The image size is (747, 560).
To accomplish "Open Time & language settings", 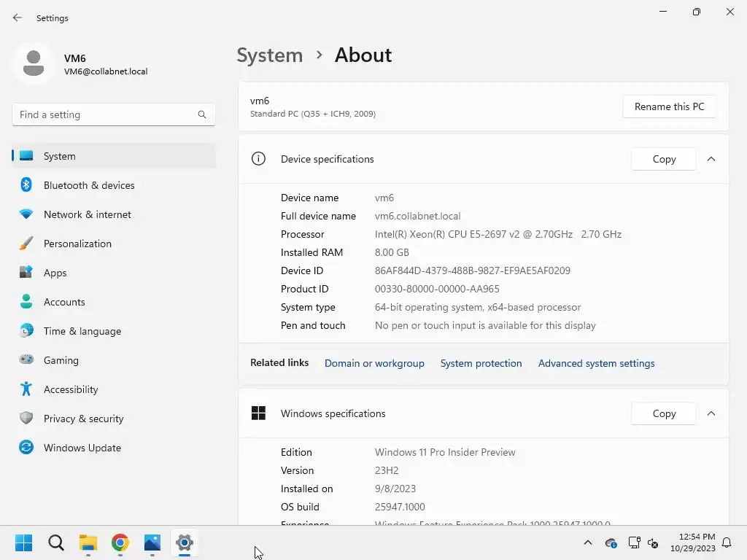I will 113,331.
